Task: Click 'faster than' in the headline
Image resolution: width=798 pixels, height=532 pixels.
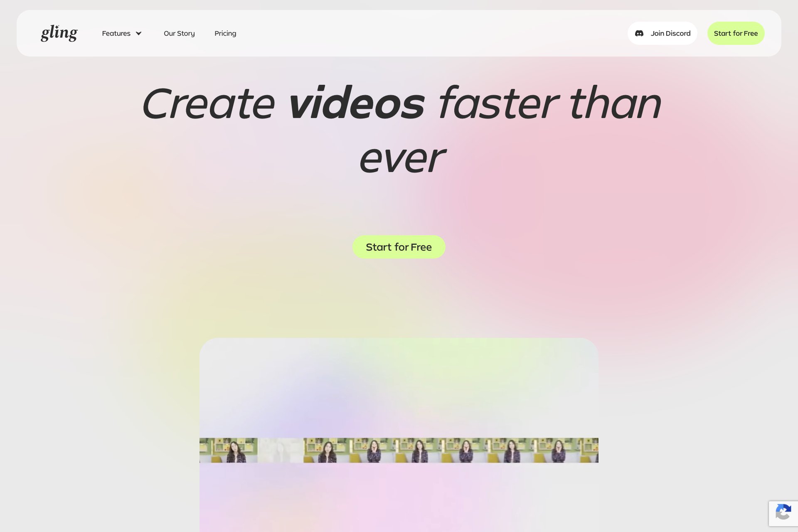Action: (549, 103)
